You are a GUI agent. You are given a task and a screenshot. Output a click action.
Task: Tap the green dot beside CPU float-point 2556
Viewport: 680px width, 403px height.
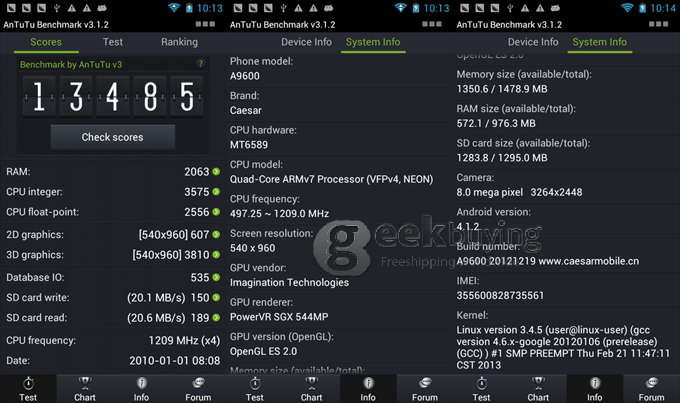pyautogui.click(x=216, y=212)
